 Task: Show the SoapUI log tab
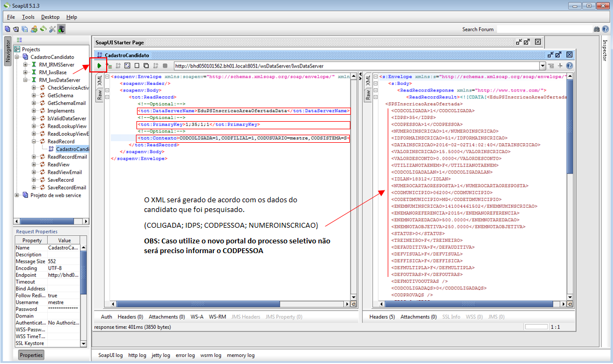(x=110, y=355)
